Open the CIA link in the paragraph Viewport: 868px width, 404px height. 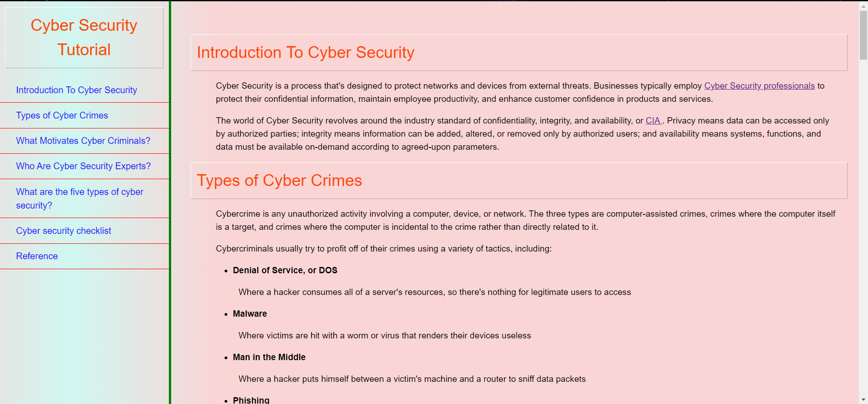tap(653, 121)
